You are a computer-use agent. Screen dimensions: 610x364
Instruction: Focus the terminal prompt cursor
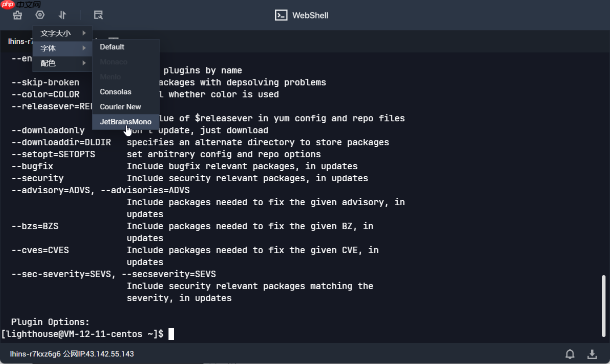click(x=171, y=334)
